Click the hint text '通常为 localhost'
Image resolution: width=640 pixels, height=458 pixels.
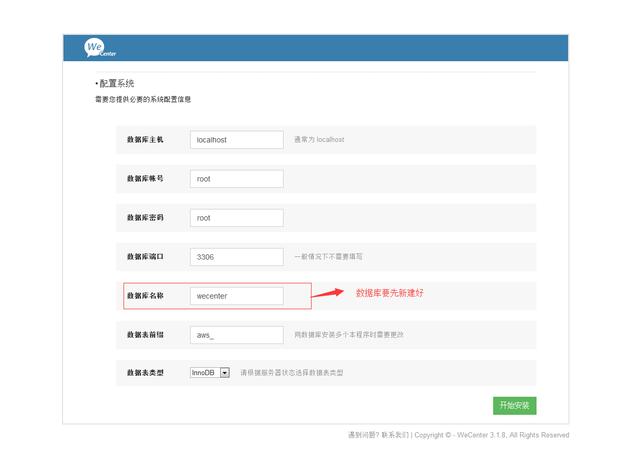tap(319, 140)
